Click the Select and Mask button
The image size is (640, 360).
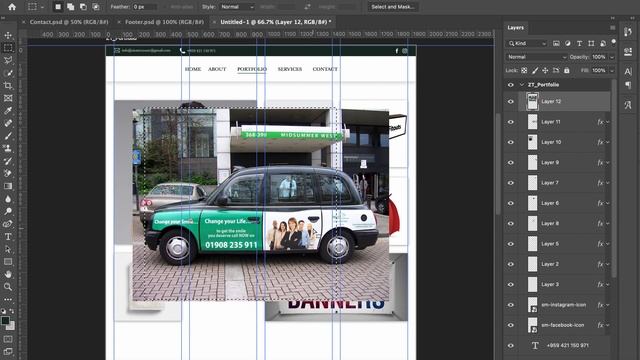point(393,7)
